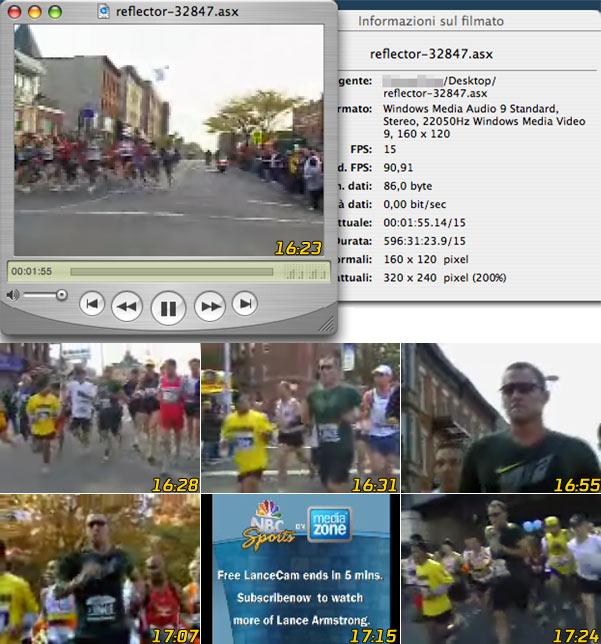Click the window resize grip handle

tap(327, 324)
